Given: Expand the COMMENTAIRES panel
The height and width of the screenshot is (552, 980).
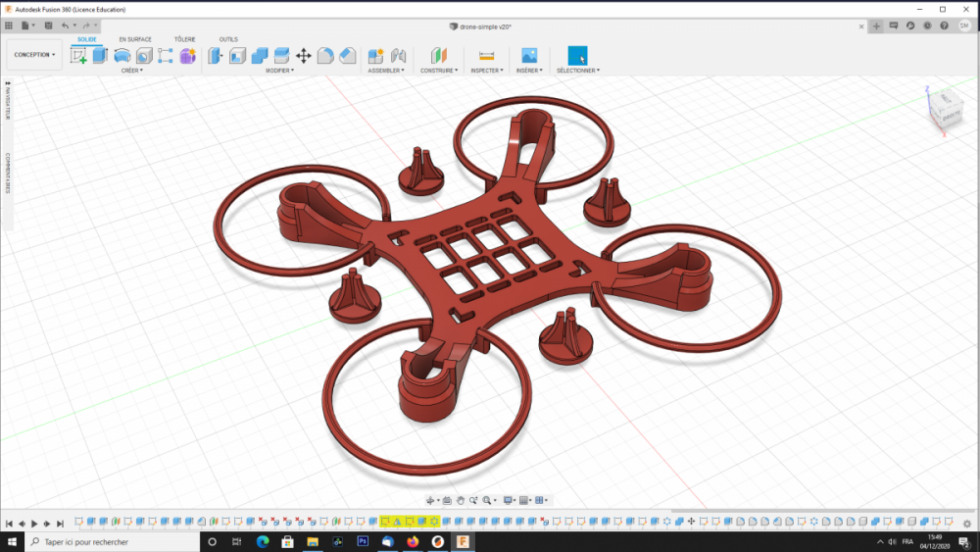Looking at the screenshot, I should (8, 174).
